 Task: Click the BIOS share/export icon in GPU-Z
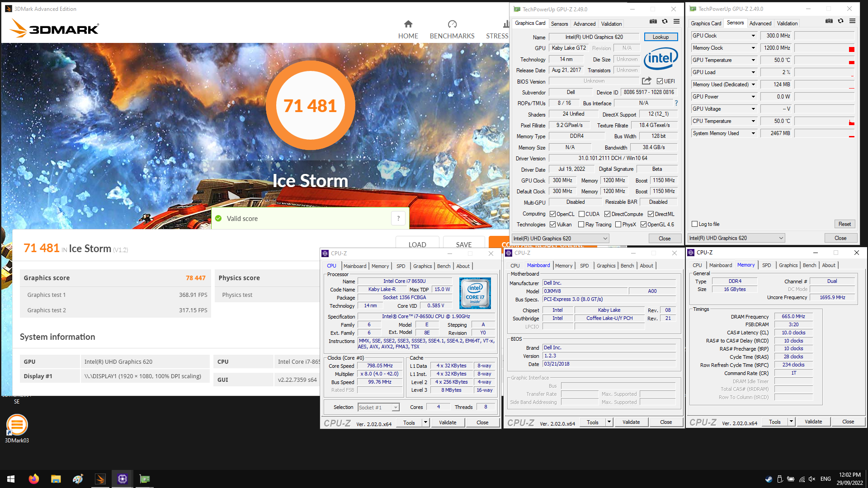[x=646, y=81]
